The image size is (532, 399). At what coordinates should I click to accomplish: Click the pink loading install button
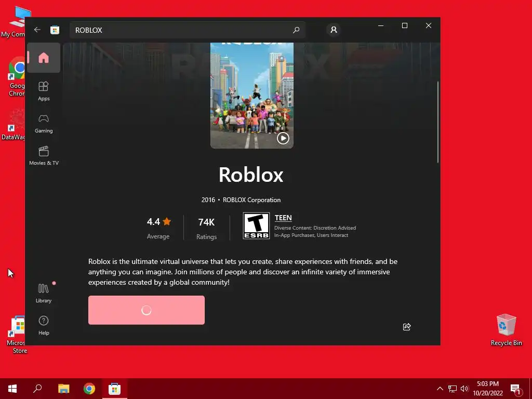pos(146,310)
